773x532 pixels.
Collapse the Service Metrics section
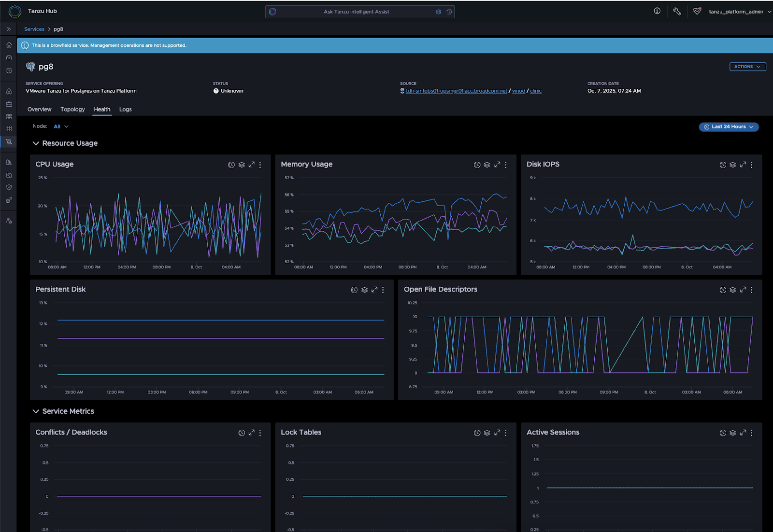[36, 411]
